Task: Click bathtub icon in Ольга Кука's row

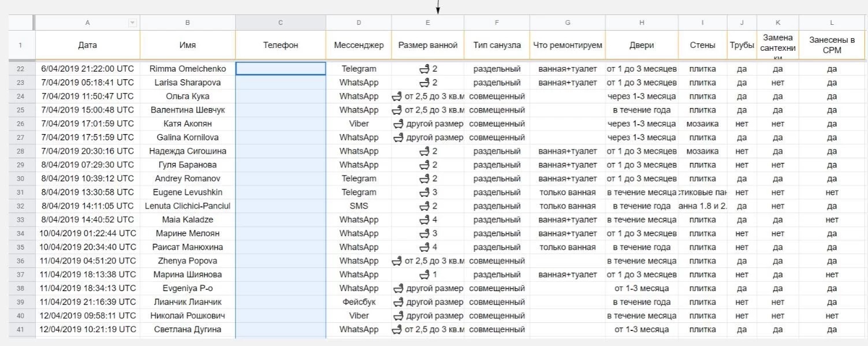Action: click(397, 96)
